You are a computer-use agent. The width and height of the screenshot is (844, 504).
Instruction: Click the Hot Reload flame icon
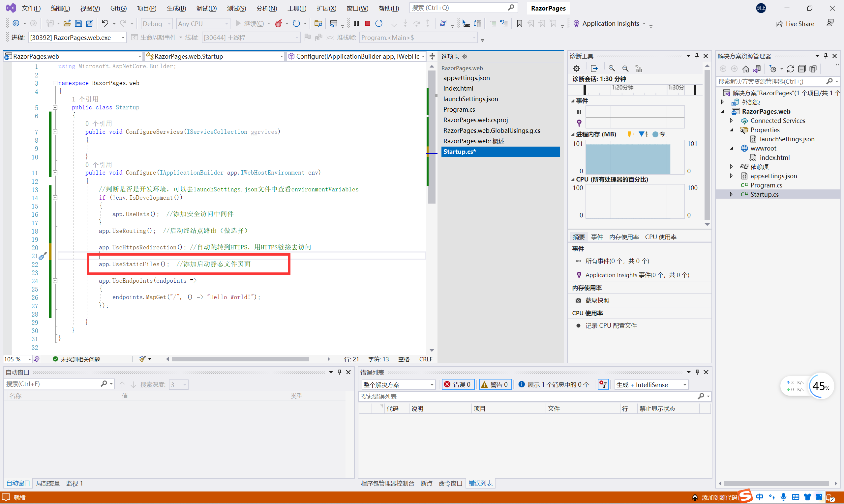(x=279, y=23)
